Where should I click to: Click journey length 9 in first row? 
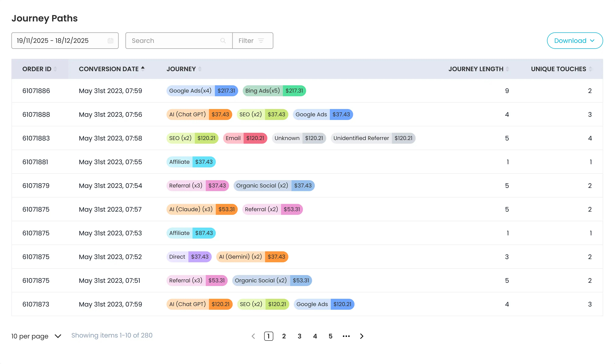pyautogui.click(x=507, y=91)
